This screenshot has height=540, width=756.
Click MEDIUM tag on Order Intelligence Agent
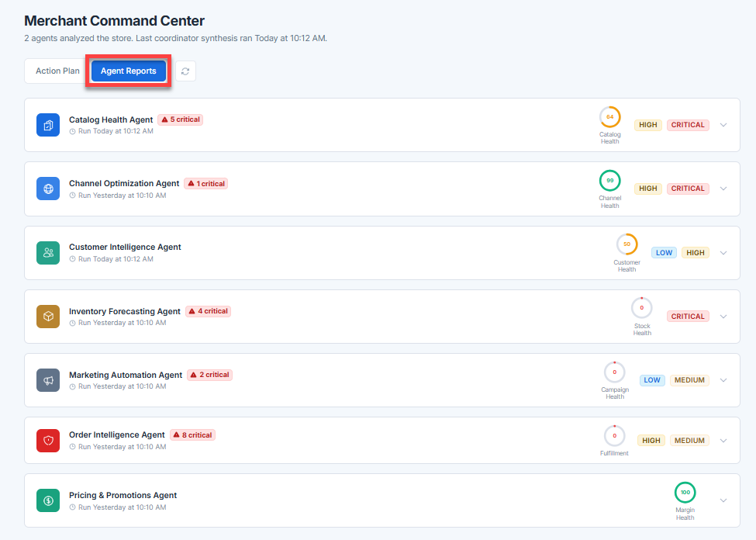coord(689,441)
